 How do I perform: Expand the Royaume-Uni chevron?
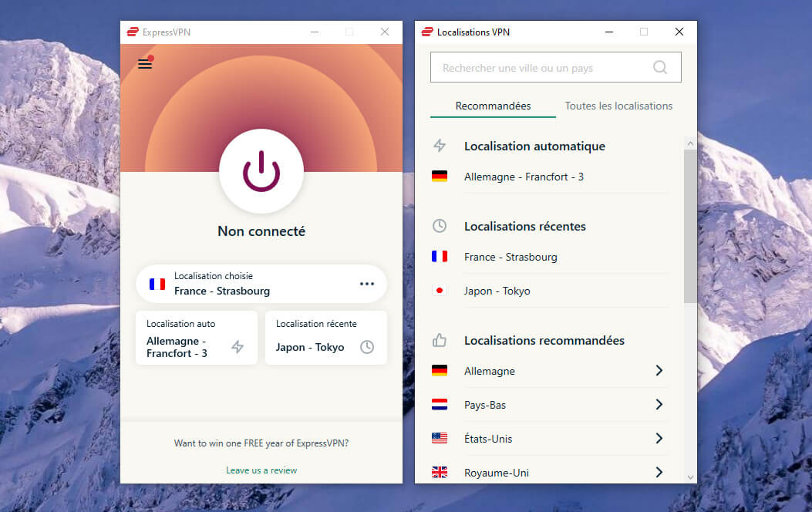pyautogui.click(x=659, y=472)
